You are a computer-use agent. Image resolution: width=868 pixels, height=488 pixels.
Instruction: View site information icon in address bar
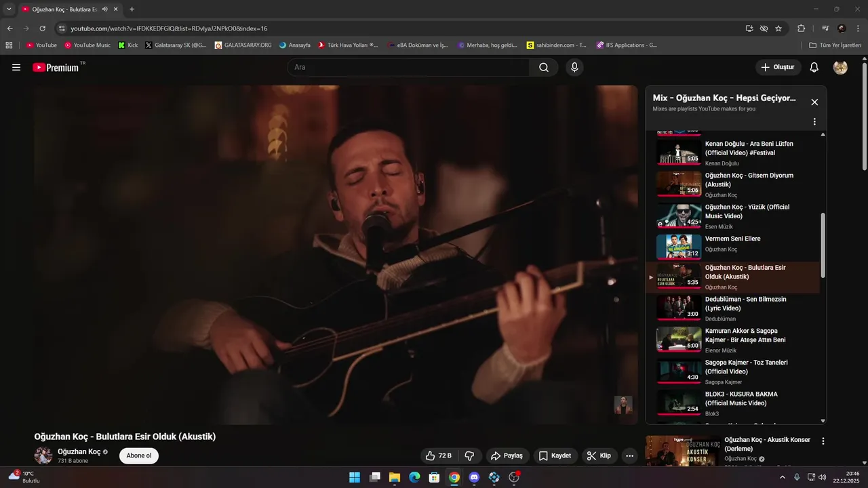(62, 28)
